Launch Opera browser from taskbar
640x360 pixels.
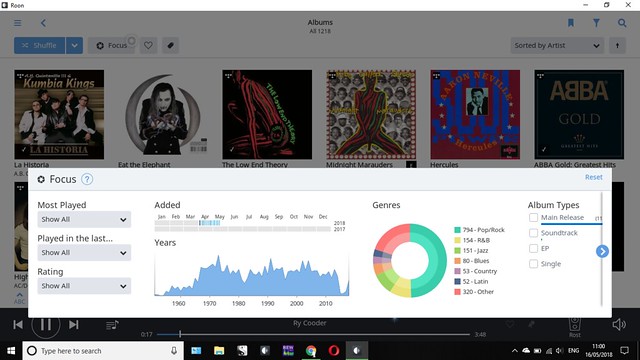[x=334, y=351]
